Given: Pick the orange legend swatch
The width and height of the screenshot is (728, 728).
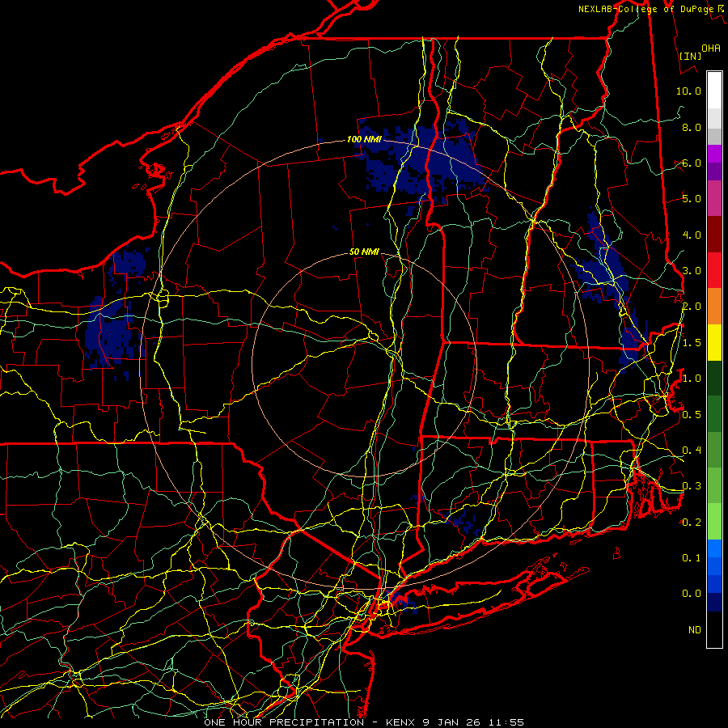Looking at the screenshot, I should tap(714, 306).
